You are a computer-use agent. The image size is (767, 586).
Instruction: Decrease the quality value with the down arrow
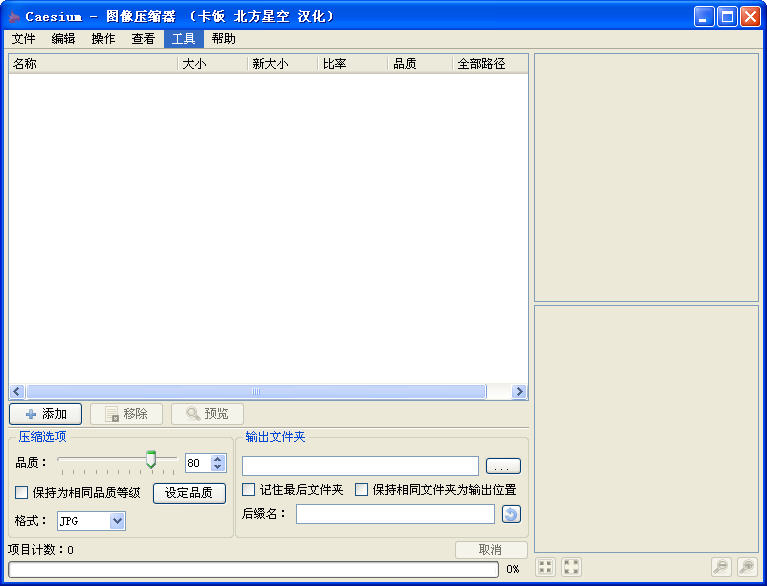218,467
